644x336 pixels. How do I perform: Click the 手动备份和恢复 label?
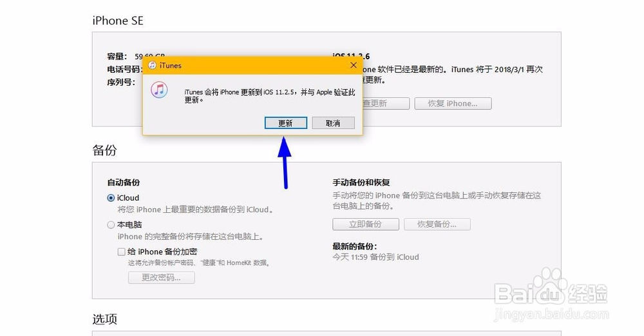tap(361, 183)
